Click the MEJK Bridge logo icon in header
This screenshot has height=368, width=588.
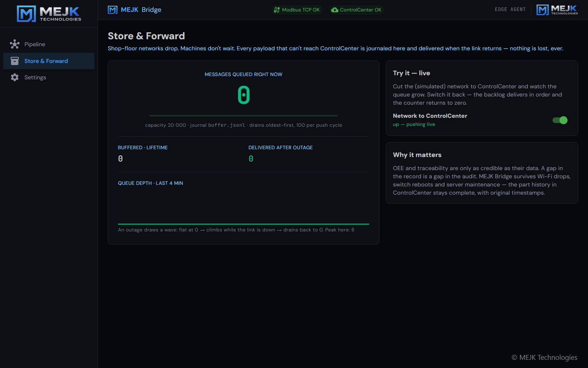click(113, 10)
